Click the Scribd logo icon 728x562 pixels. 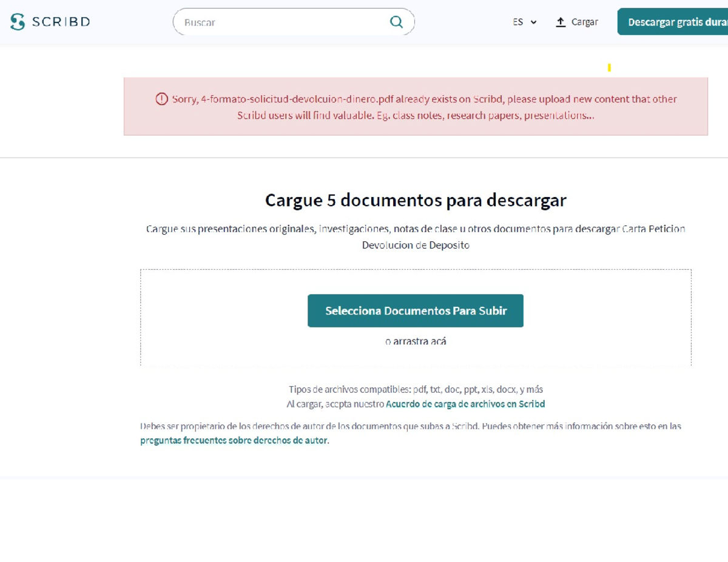tap(18, 22)
